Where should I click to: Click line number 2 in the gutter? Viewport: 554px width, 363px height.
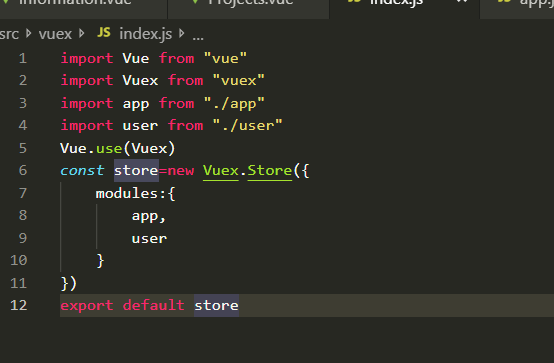(23, 81)
